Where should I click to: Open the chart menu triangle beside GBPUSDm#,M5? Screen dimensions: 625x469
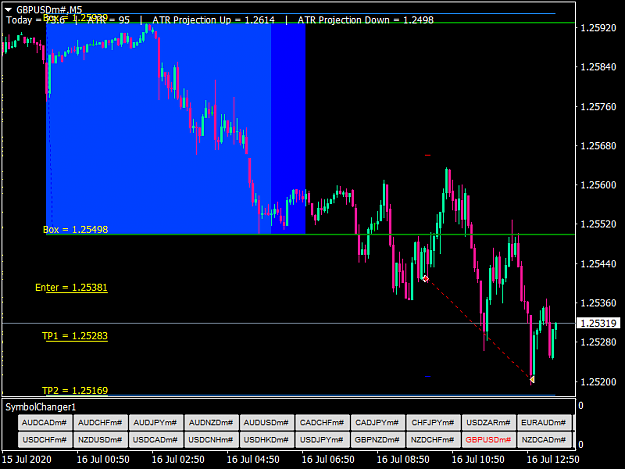click(8, 10)
